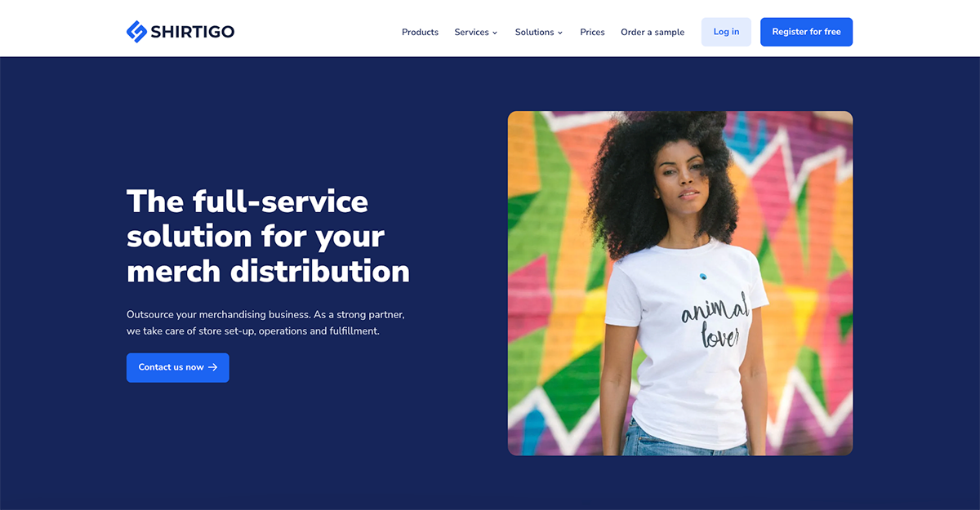Click the SHIRTIGO wordmark text
Screen dimensions: 980x510
[x=193, y=32]
